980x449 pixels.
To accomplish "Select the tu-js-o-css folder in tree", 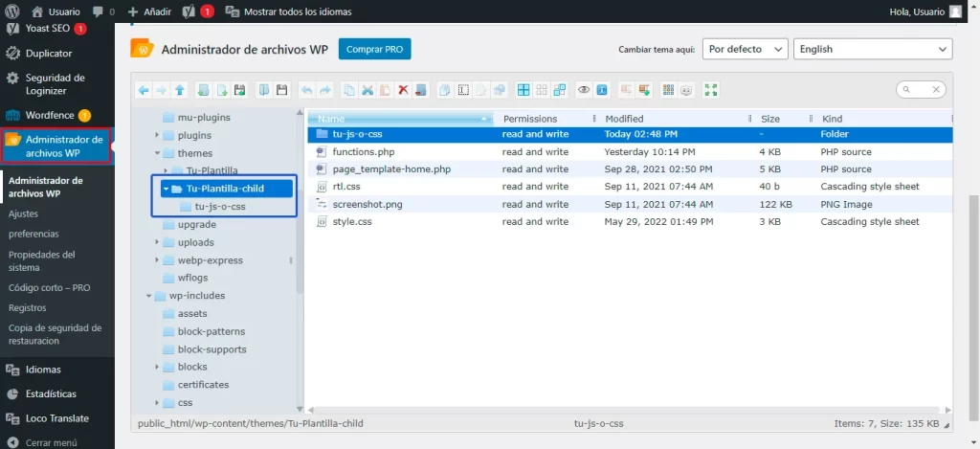I will (x=220, y=207).
